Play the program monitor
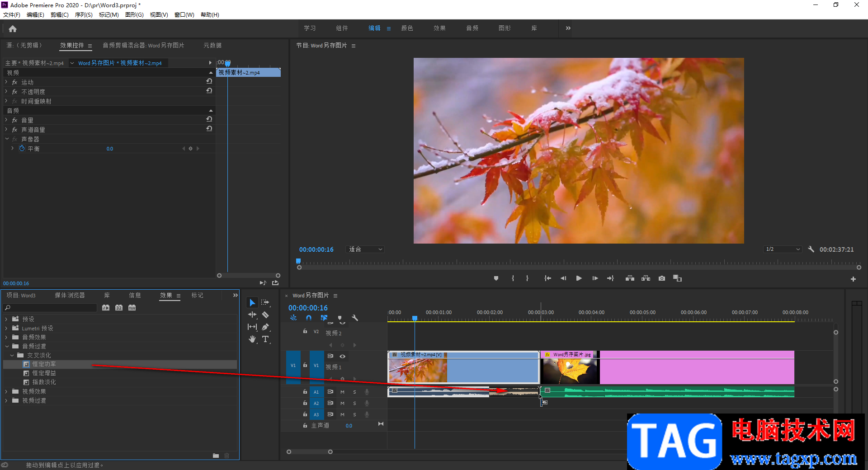The width and height of the screenshot is (868, 470). 579,278
